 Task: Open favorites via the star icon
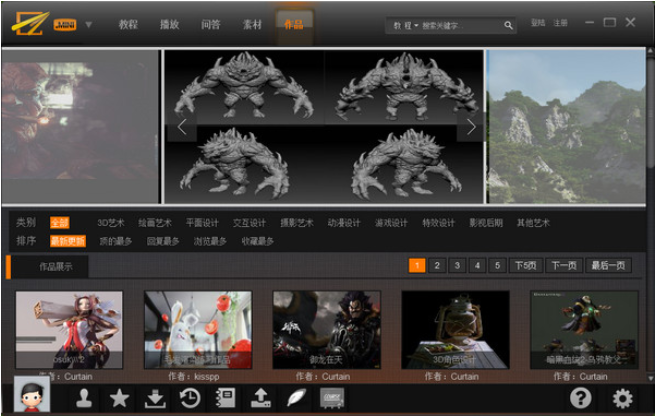119,398
